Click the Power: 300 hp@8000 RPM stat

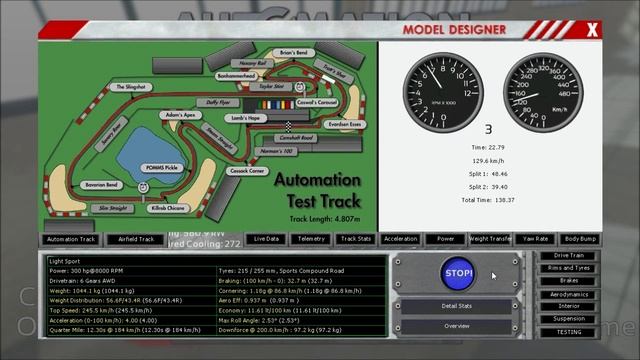point(86,271)
